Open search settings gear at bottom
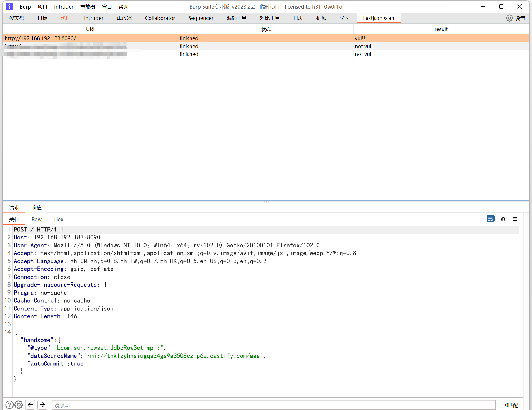 [19, 405]
